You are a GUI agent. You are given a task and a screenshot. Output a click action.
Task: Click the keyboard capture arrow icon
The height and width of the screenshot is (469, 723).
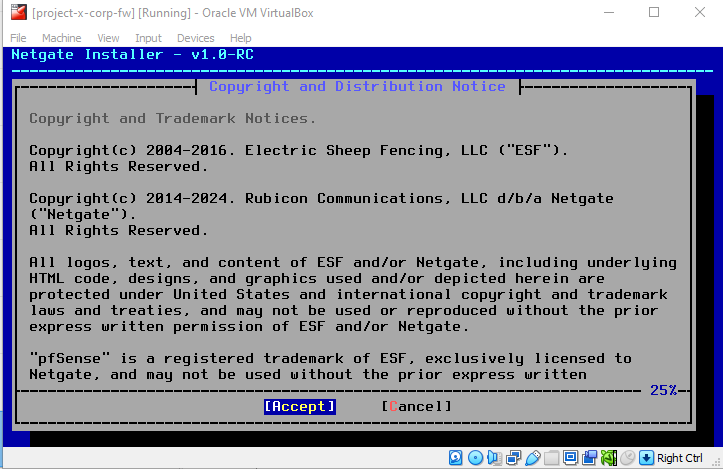646,458
